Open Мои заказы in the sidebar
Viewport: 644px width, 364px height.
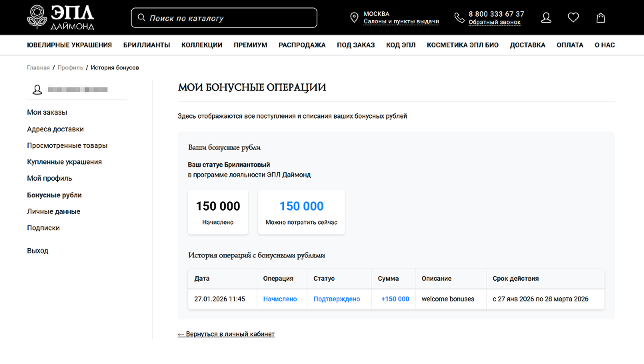tap(47, 112)
